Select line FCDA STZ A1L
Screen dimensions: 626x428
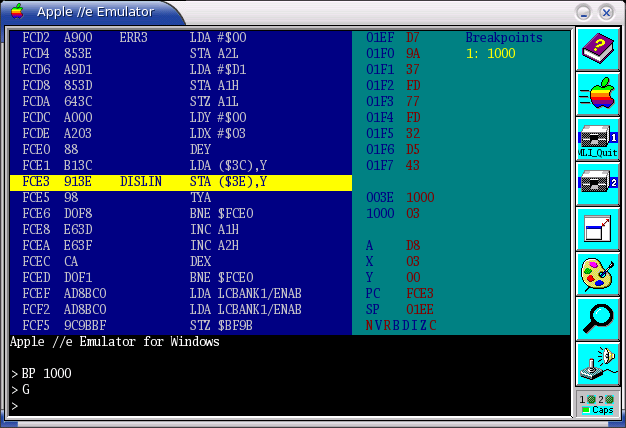click(181, 101)
